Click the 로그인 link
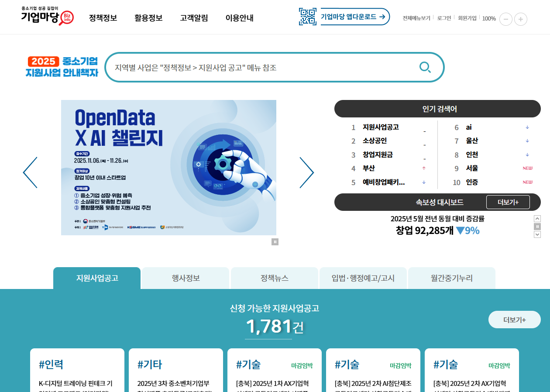 coord(444,18)
